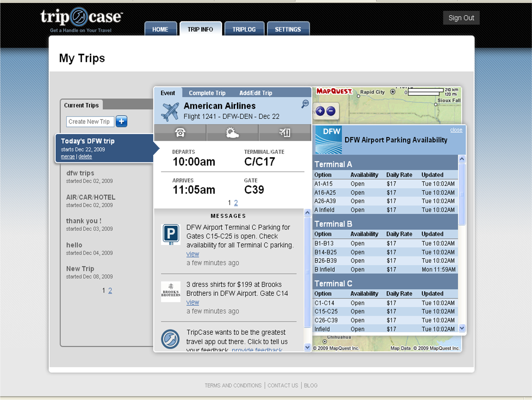
Task: Click parking panel scroll up arrow
Action: pos(462,159)
